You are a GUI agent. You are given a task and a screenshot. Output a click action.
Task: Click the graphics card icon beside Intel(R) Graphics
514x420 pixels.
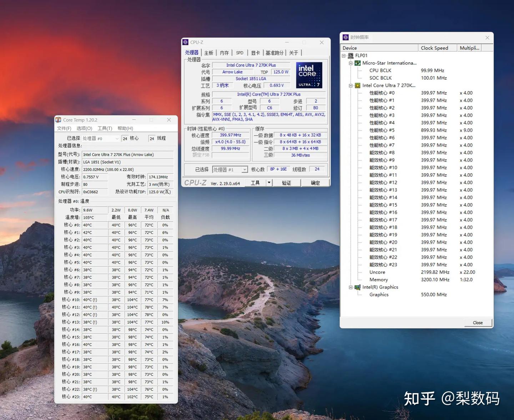pyautogui.click(x=357, y=287)
